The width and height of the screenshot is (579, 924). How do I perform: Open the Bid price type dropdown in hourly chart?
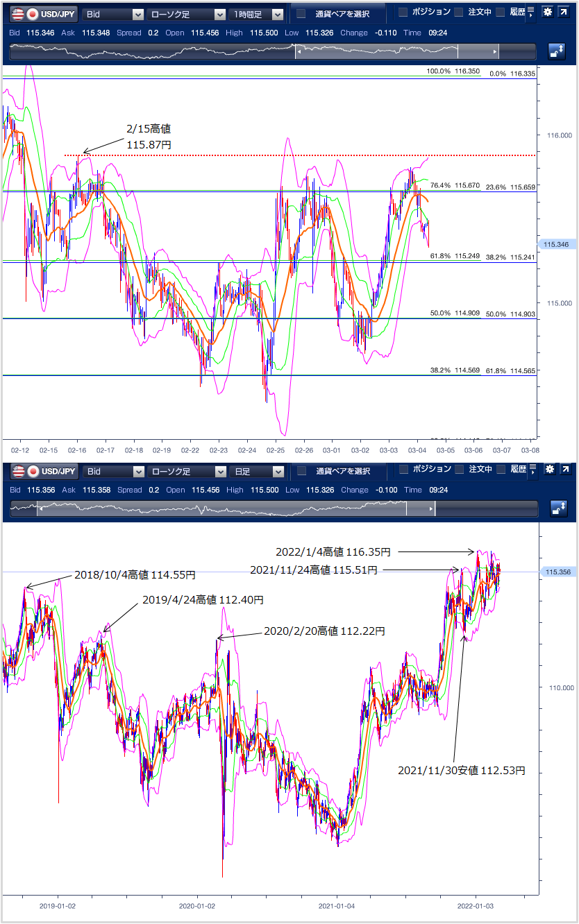click(113, 14)
